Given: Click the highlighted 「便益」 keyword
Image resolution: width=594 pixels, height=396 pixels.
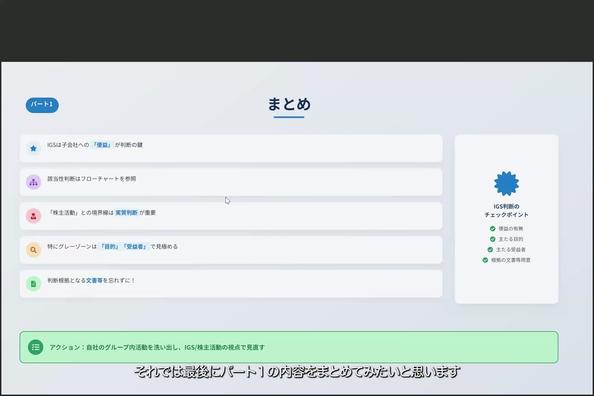Looking at the screenshot, I should click(x=102, y=145).
